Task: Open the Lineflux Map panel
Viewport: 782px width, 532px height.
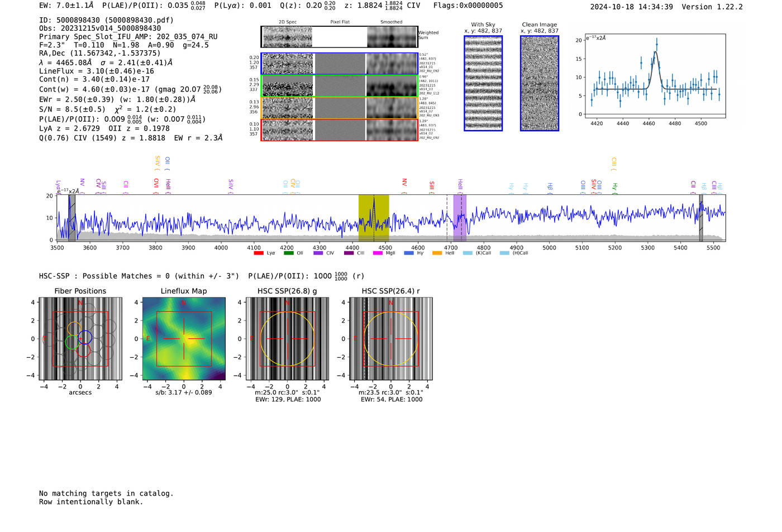Action: coord(184,339)
